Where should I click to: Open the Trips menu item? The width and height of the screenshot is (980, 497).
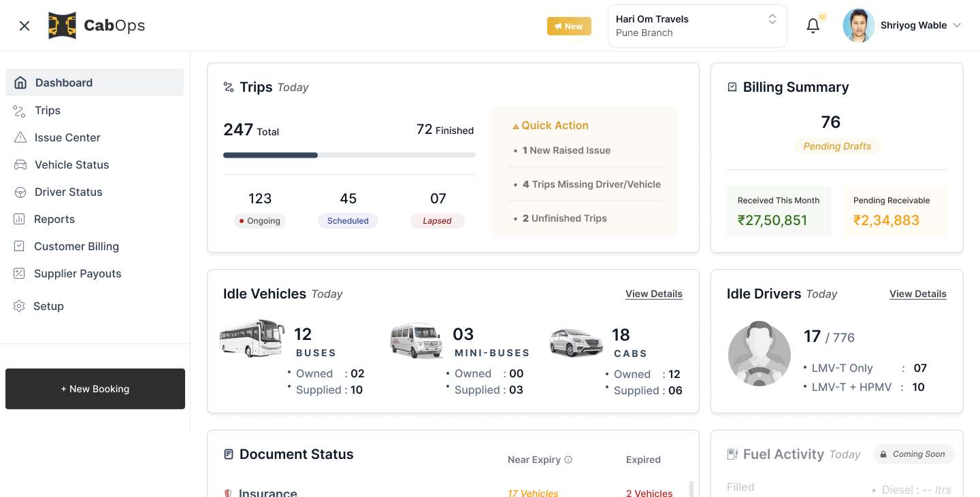48,110
